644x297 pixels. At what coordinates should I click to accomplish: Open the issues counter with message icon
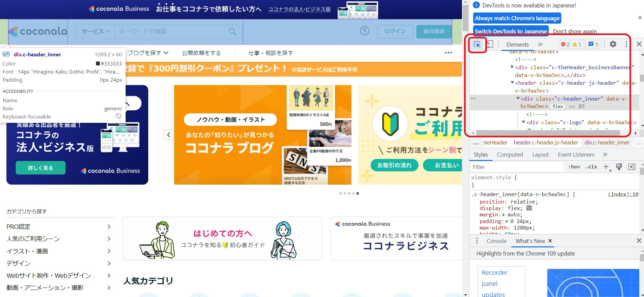tap(593, 44)
